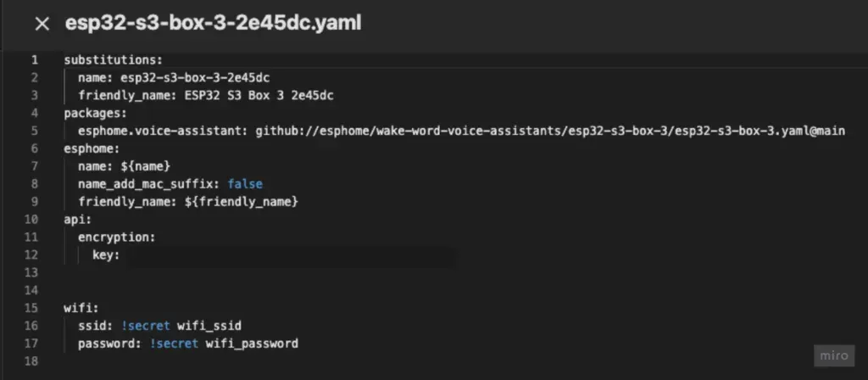Close the esp32-s3-box-3-2e45dc.yaml editor
This screenshot has height=380, width=868.
pos(42,24)
